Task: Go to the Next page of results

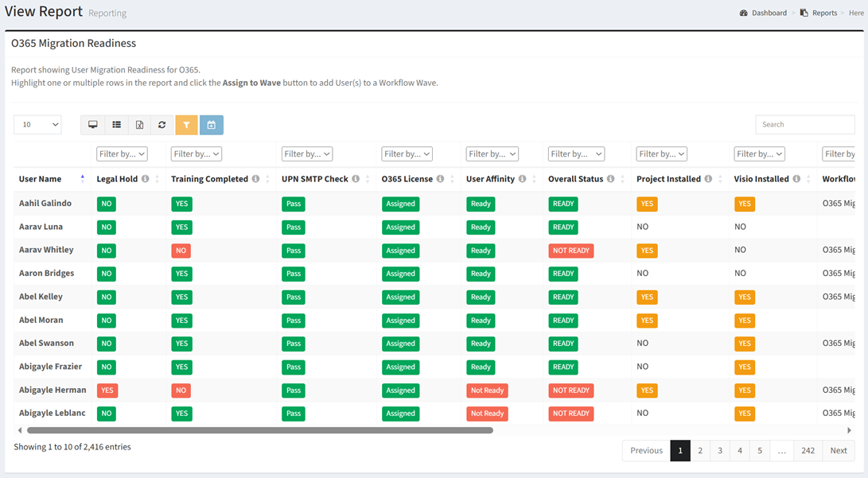Action: click(x=839, y=451)
